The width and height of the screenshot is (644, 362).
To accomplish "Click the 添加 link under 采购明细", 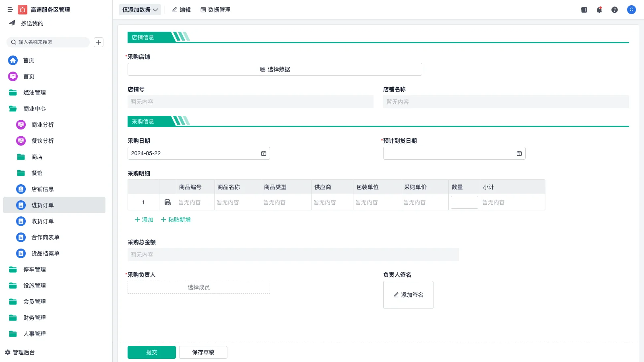I will click(x=143, y=220).
